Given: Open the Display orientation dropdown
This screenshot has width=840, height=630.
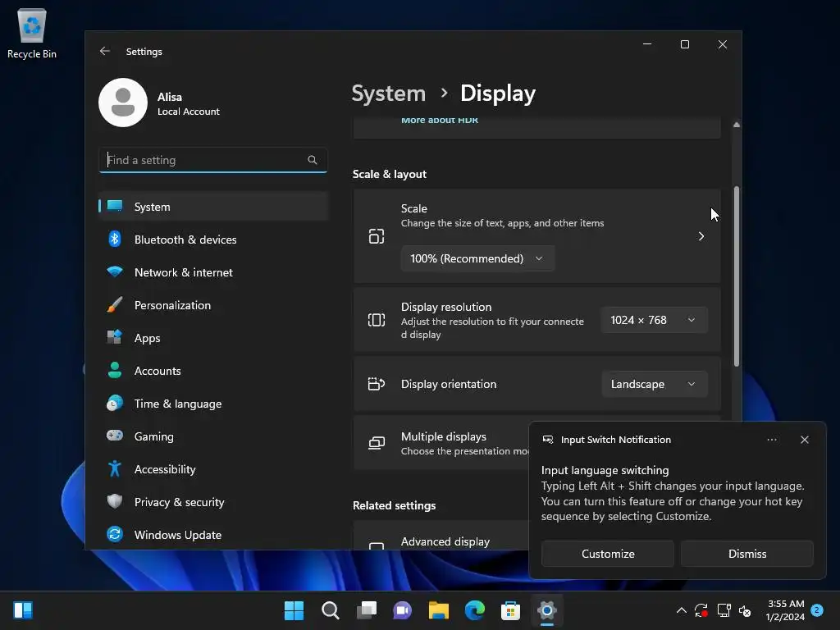Looking at the screenshot, I should pos(654,384).
